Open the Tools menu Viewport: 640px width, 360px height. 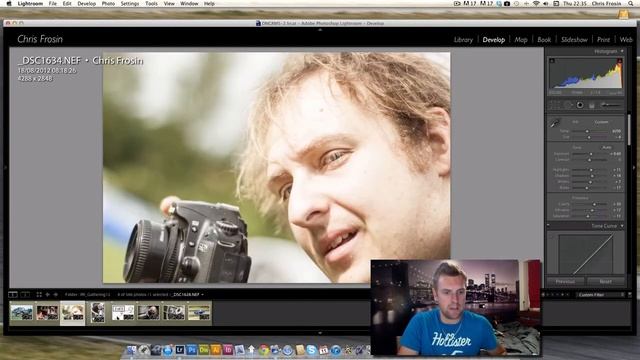[x=151, y=3]
